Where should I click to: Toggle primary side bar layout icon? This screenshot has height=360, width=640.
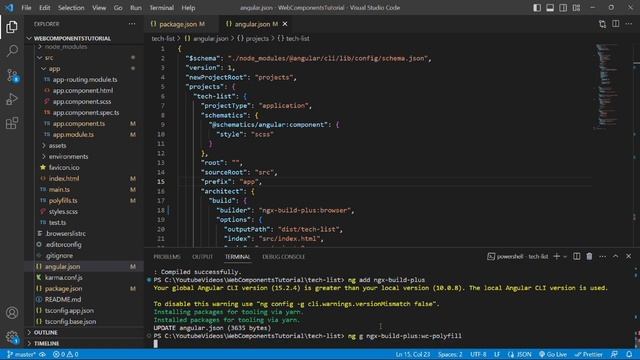pos(537,8)
